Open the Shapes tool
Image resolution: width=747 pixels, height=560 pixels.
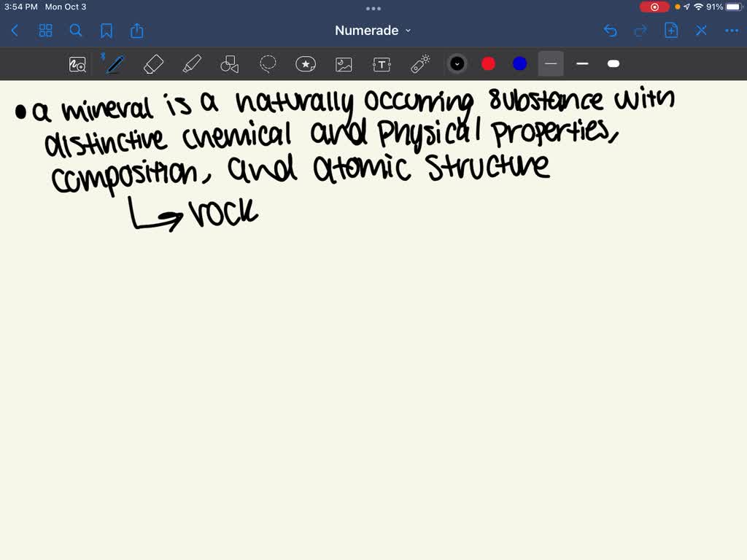pyautogui.click(x=230, y=64)
